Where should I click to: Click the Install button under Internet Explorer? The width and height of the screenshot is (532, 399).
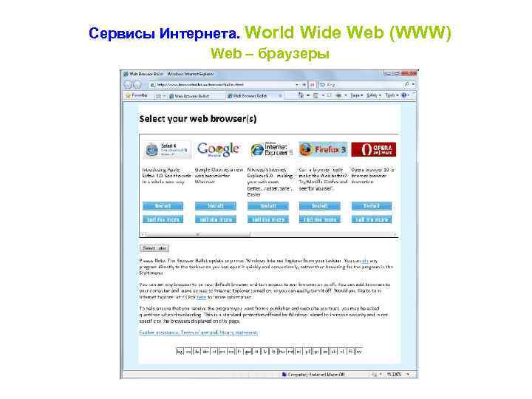coord(268,206)
